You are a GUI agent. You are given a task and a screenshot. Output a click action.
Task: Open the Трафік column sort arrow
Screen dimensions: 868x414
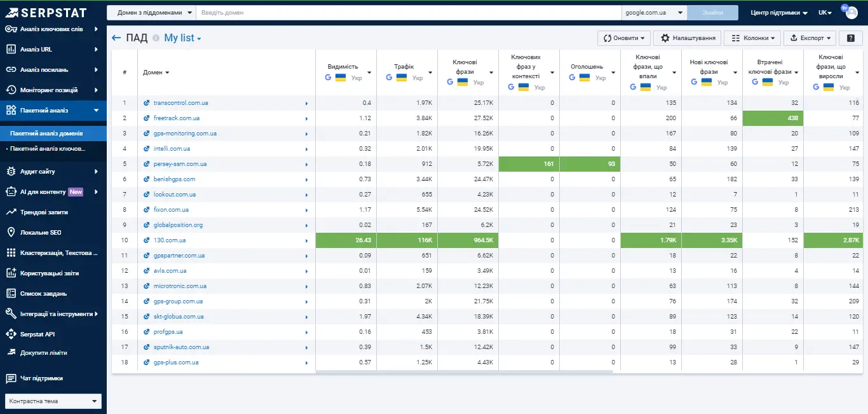[430, 72]
